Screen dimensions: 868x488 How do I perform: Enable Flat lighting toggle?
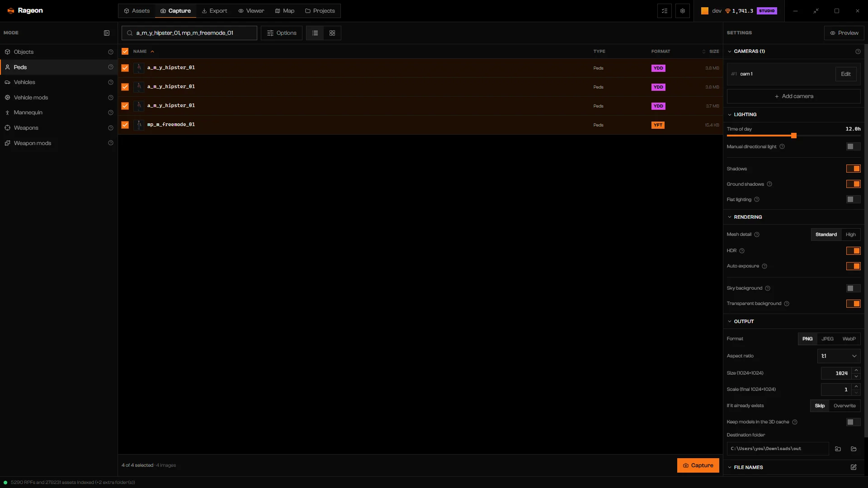coord(853,200)
